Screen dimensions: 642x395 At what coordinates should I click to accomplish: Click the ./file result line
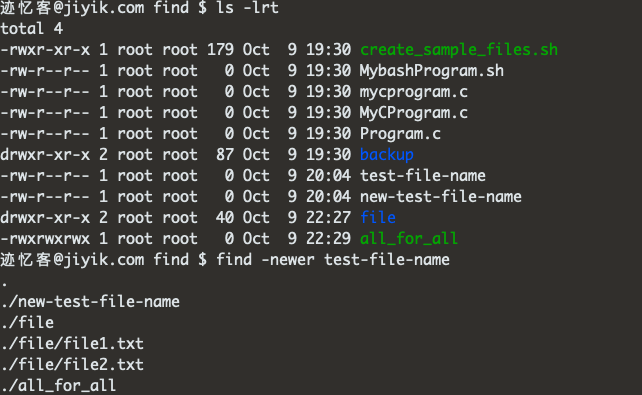point(27,323)
